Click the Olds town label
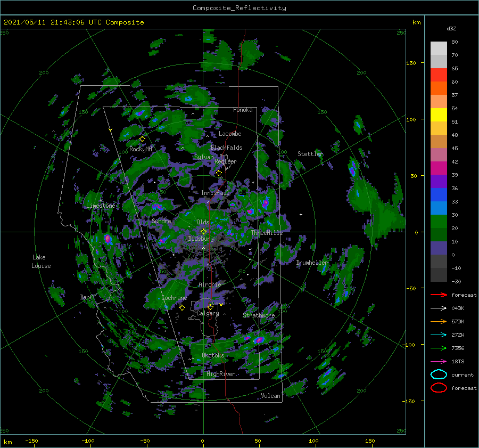479x448 pixels. (203, 222)
